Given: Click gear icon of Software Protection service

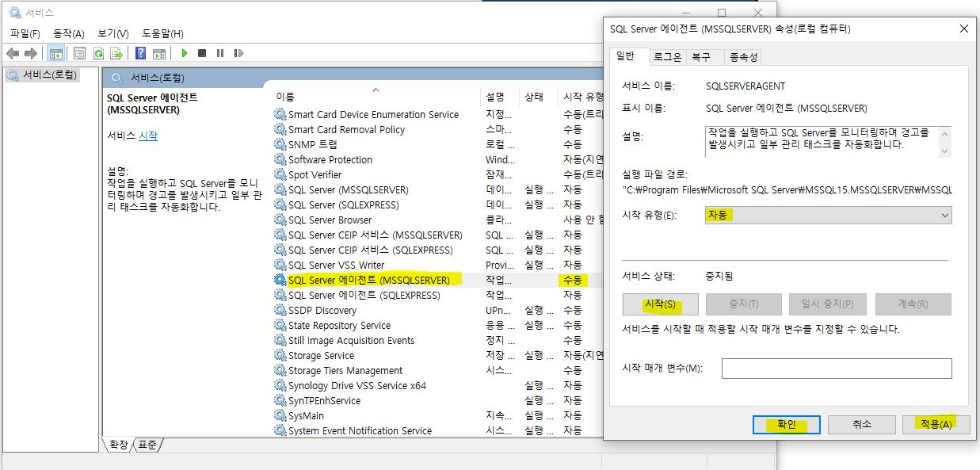Looking at the screenshot, I should 280,159.
